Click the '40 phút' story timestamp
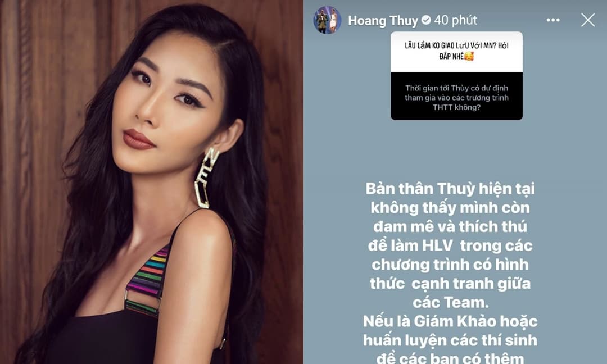The width and height of the screenshot is (607, 364). coord(456,20)
